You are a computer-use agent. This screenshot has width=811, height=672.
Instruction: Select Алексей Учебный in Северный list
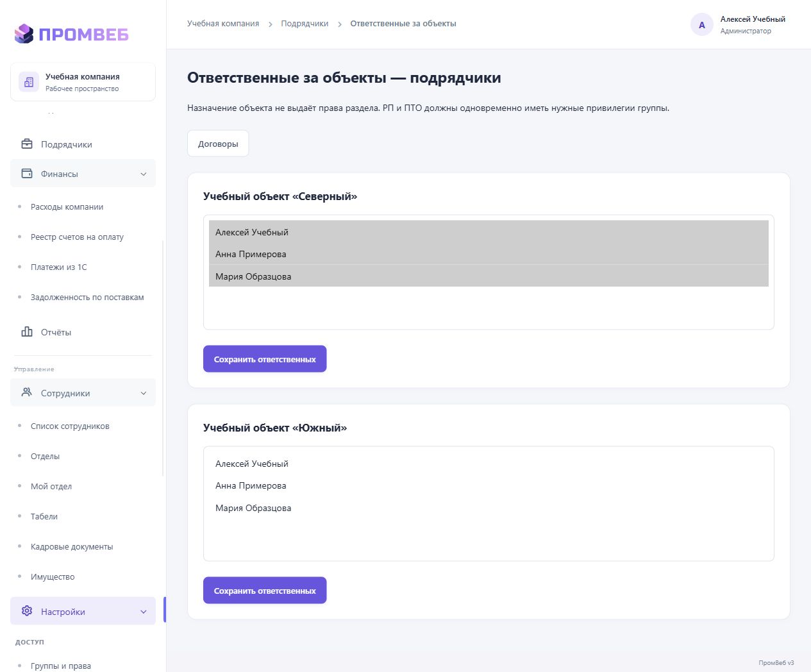[x=489, y=232]
